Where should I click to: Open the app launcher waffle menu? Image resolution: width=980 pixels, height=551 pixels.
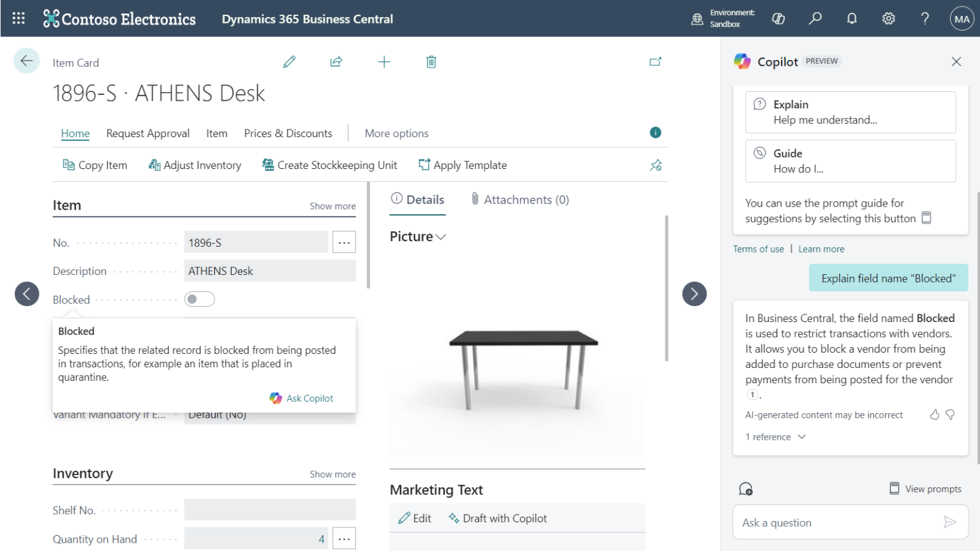click(x=19, y=18)
